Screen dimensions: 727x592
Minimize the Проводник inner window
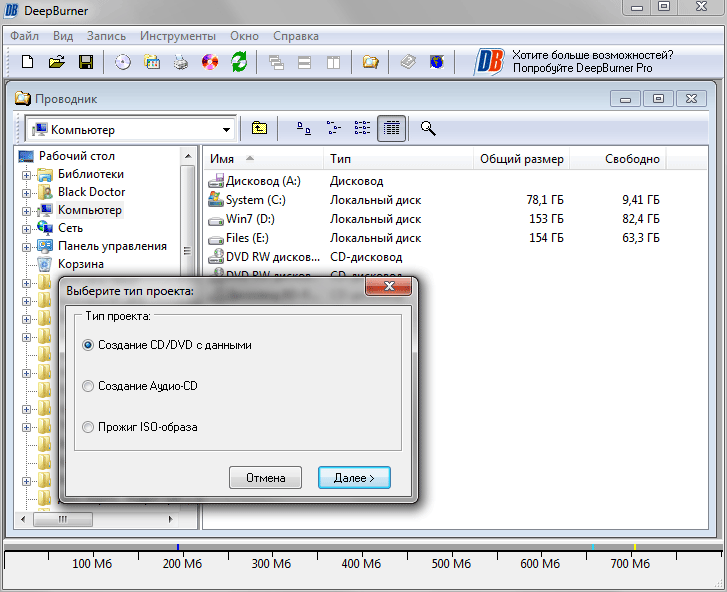tap(625, 99)
